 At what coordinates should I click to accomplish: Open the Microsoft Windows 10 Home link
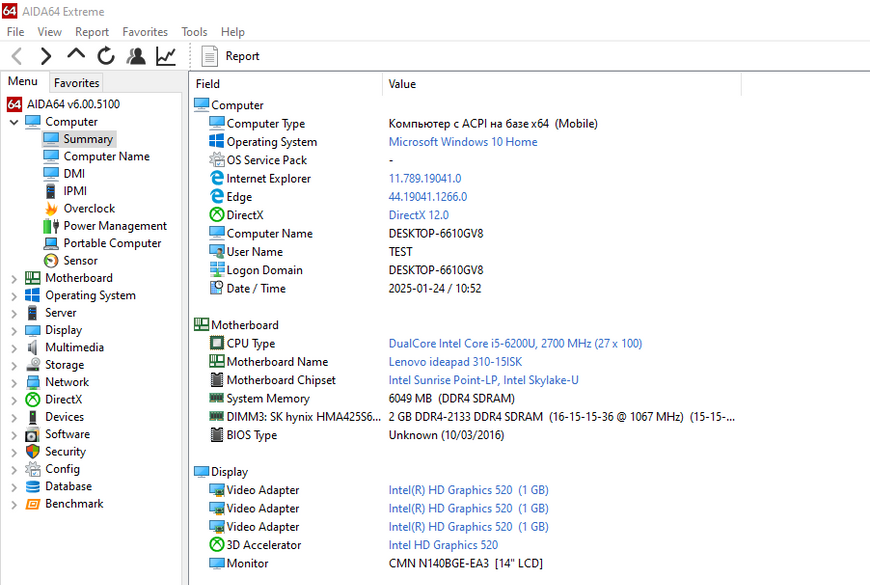coord(463,142)
